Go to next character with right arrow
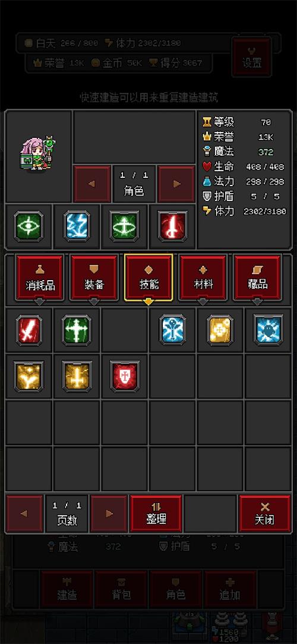This screenshot has height=644, width=297. [177, 184]
